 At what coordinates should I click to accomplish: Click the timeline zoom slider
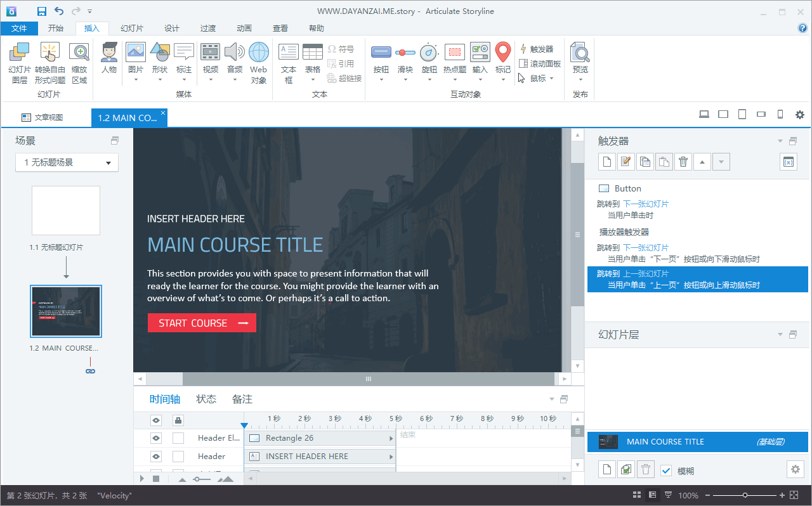202,479
